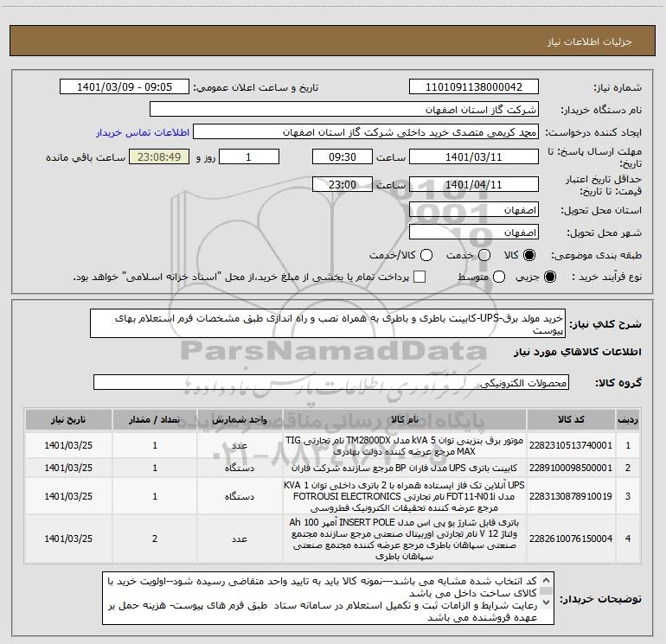The image size is (666, 644).
Task: Click the کد کالا column header
Action: point(571,419)
